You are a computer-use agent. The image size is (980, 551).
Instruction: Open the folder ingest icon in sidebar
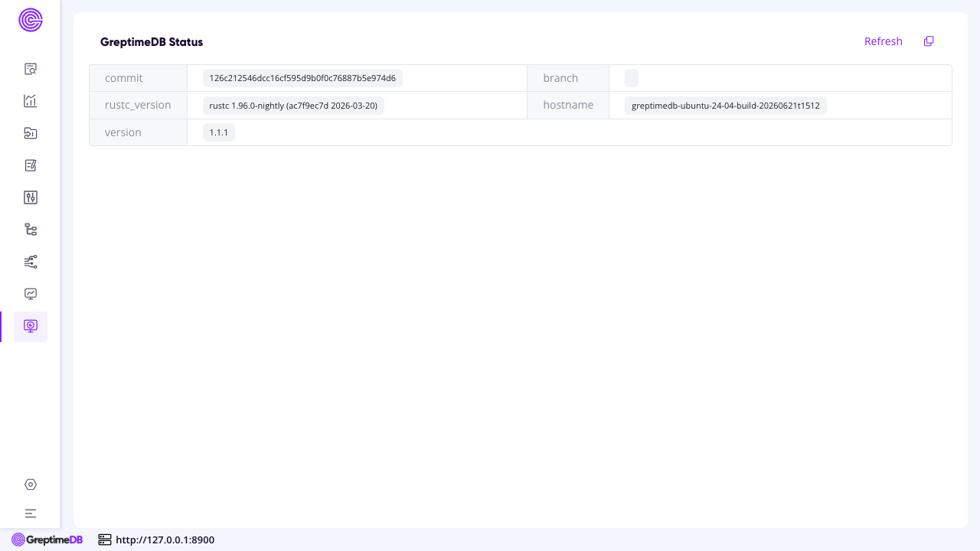click(x=31, y=133)
